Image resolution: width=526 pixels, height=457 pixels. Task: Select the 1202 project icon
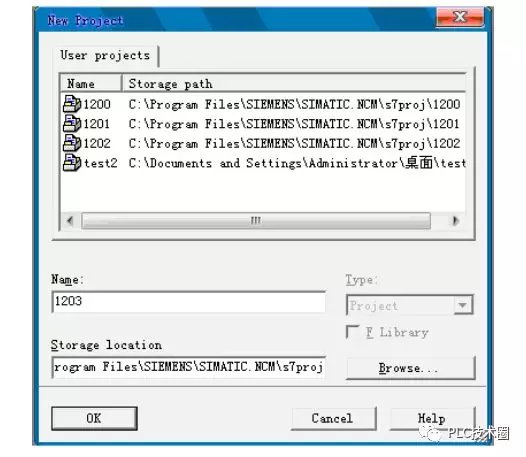pyautogui.click(x=72, y=143)
